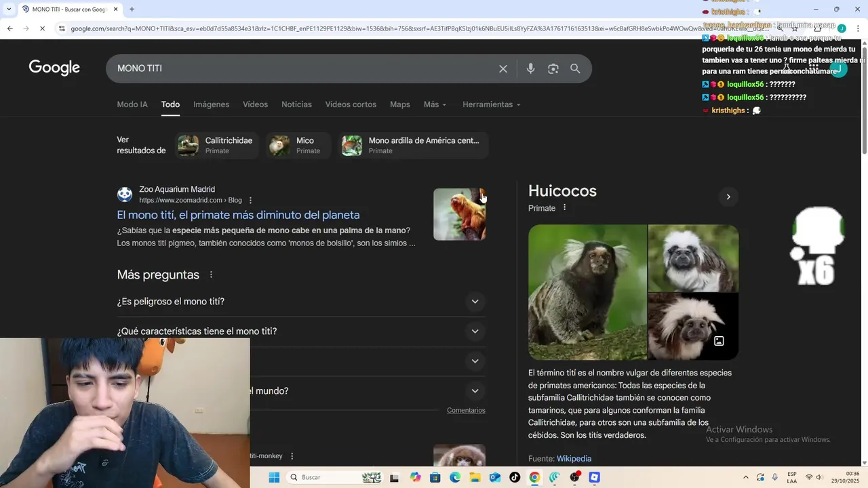Open the top-right tamarin photo in Huicocos panel

pos(693,258)
